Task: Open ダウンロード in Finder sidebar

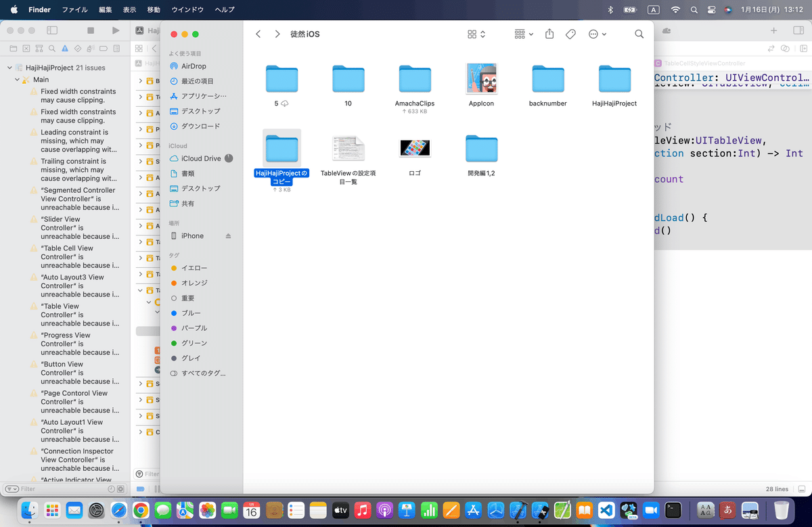Action: coord(202,126)
